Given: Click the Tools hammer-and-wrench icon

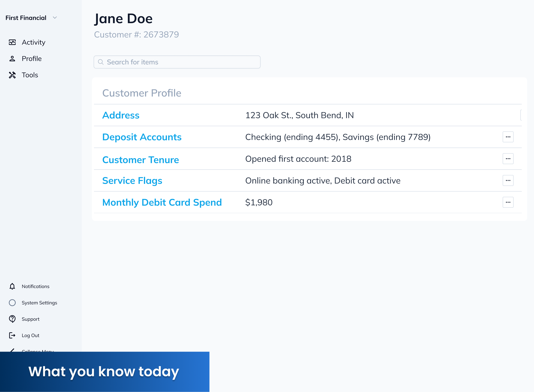Looking at the screenshot, I should pyautogui.click(x=12, y=75).
